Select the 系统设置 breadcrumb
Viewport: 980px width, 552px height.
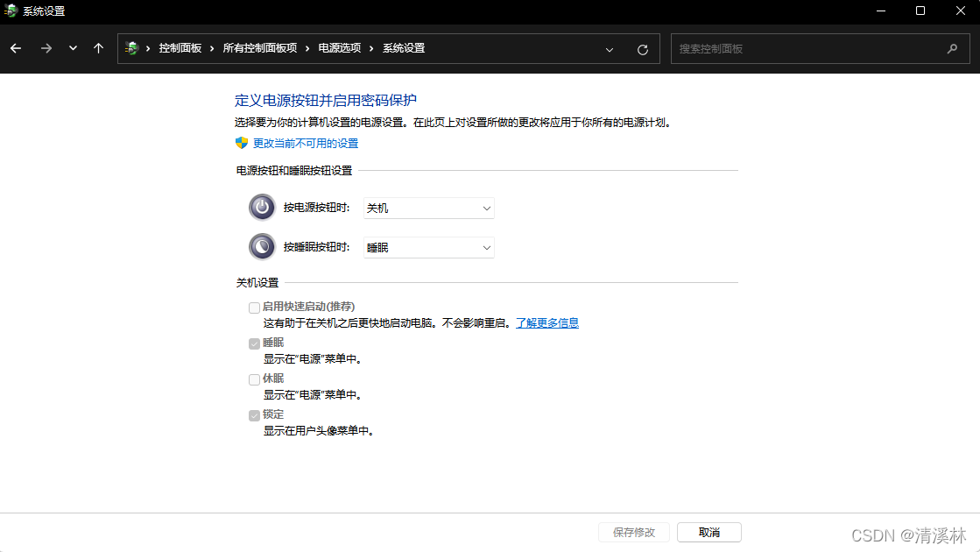coord(404,48)
